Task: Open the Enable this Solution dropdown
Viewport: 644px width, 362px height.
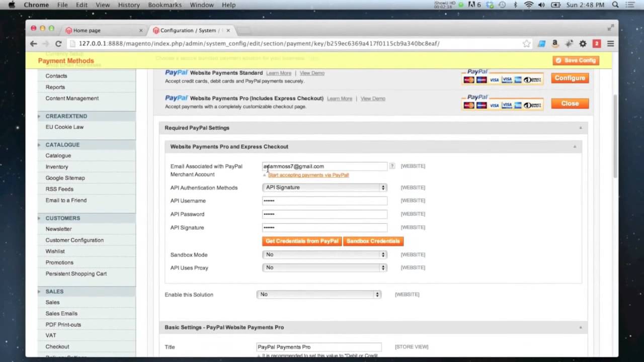Action: tap(318, 294)
